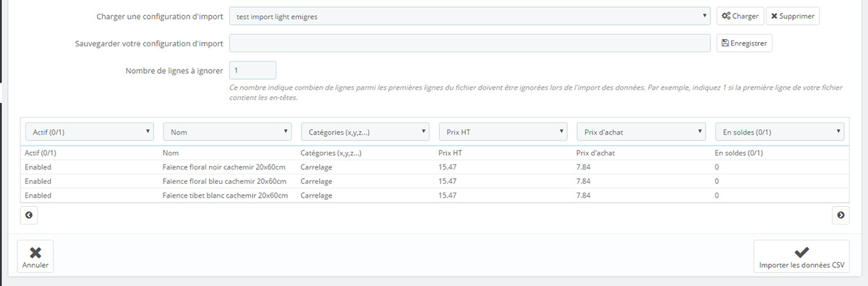Select row 'Faïence floral bleu cachemir 20x60cm'

435,181
